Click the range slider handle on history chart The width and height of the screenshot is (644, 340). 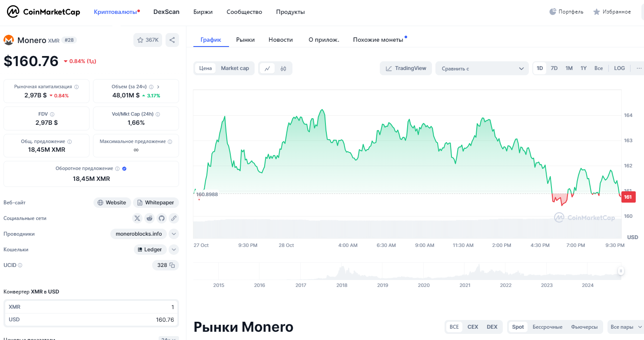click(621, 271)
